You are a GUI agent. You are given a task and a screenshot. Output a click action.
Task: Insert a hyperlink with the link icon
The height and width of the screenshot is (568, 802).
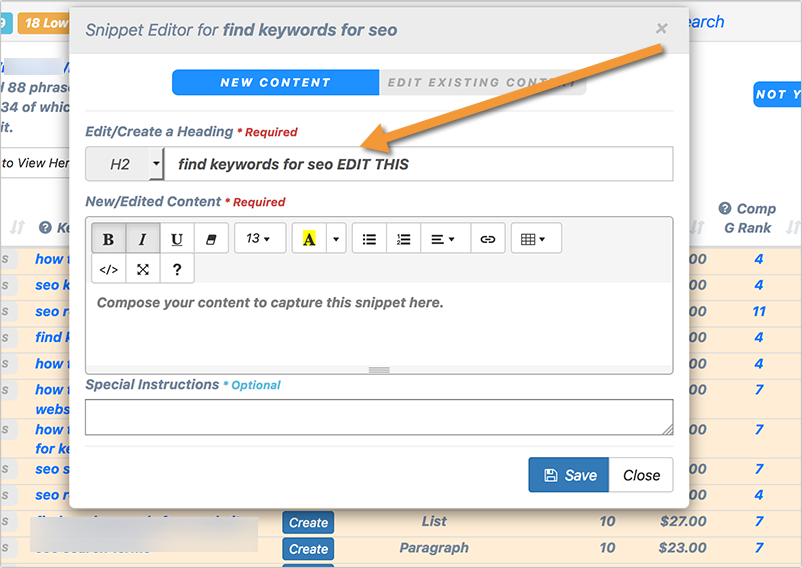click(487, 239)
